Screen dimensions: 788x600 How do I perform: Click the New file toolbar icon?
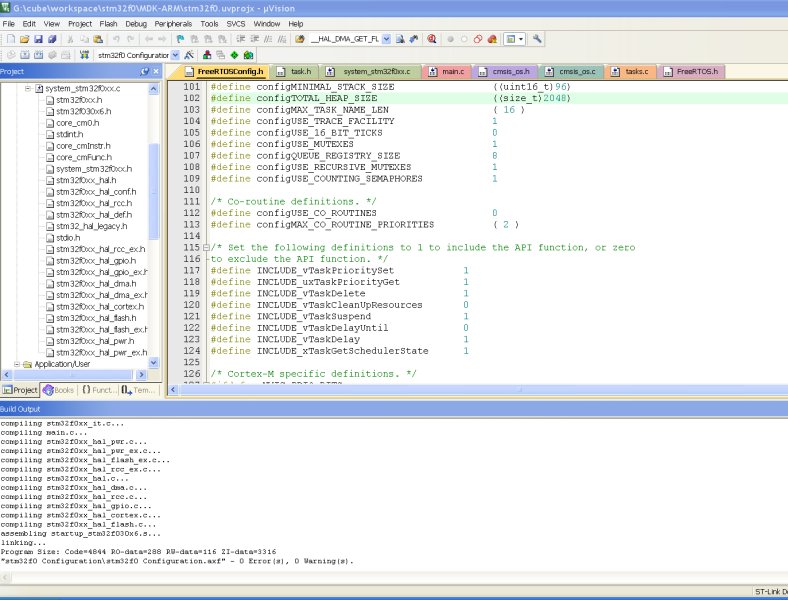9,39
